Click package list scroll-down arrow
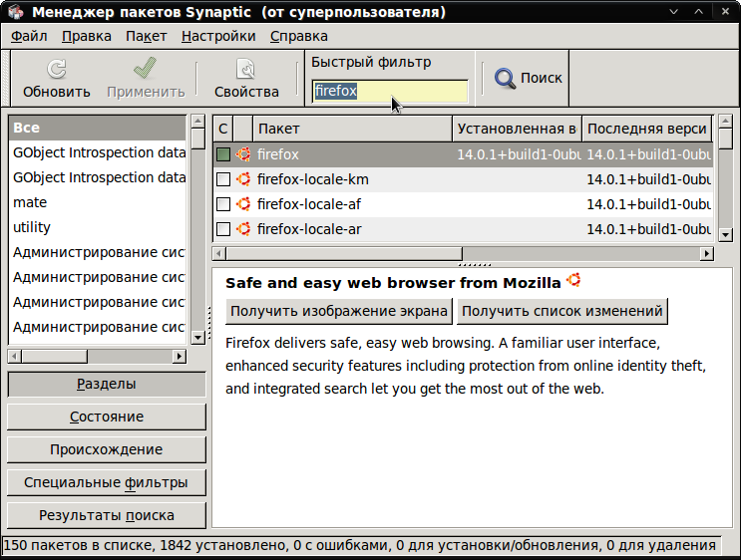 pos(725,235)
